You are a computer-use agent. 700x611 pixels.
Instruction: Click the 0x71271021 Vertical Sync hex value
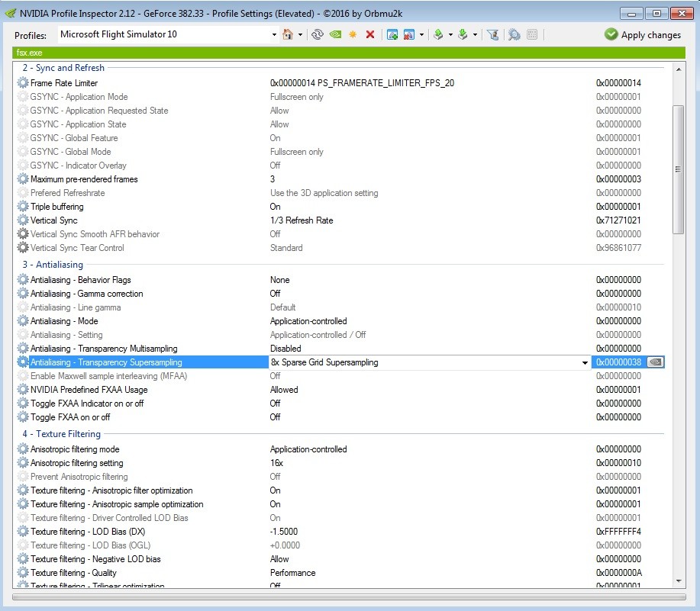tap(618, 220)
